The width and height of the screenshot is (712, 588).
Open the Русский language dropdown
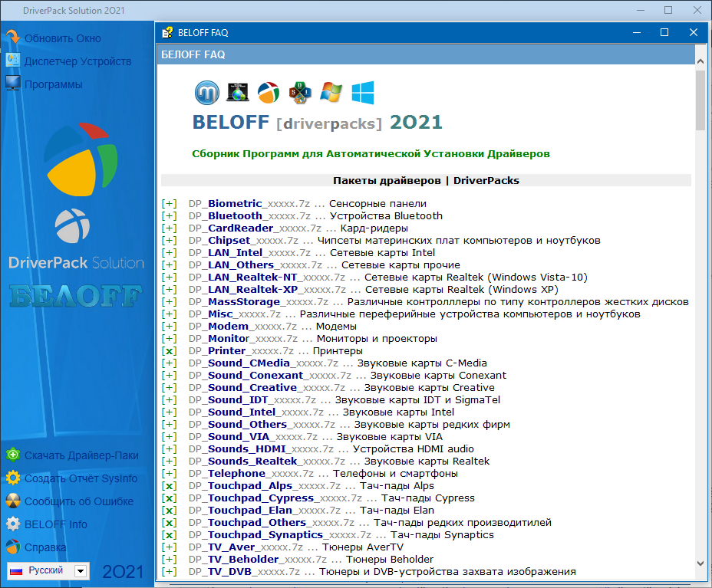point(81,571)
